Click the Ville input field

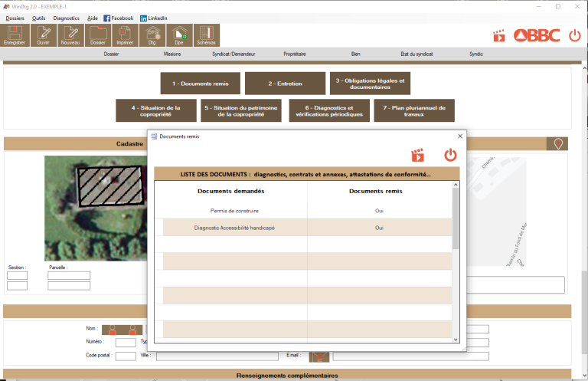[217, 356]
